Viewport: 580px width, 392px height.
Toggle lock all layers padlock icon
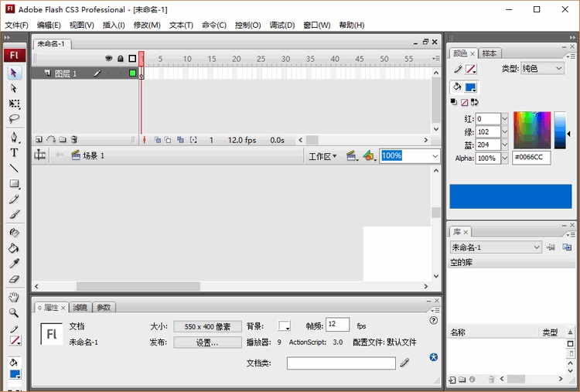(121, 59)
